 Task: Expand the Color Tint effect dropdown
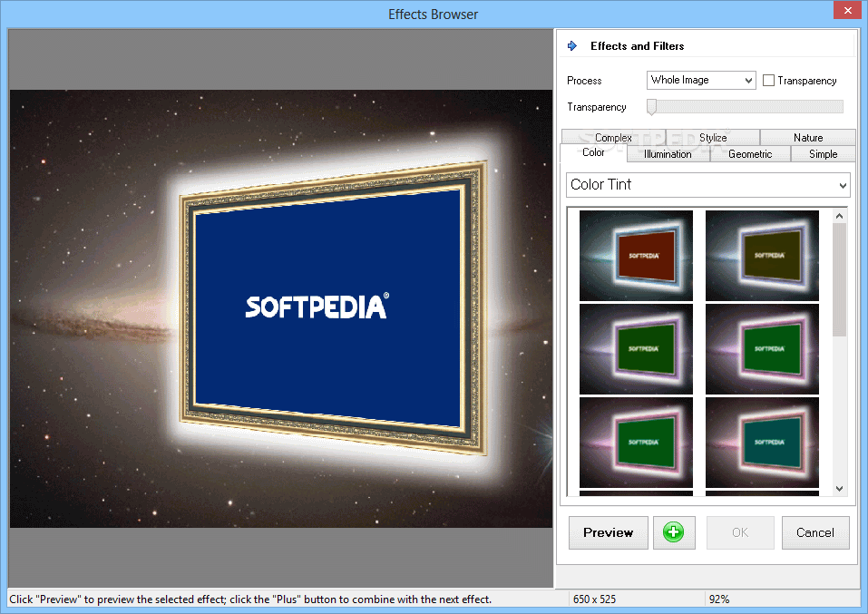[708, 185]
